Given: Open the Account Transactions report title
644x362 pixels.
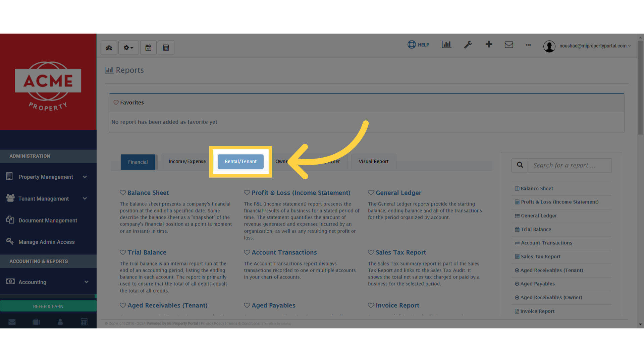Looking at the screenshot, I should pos(284,252).
